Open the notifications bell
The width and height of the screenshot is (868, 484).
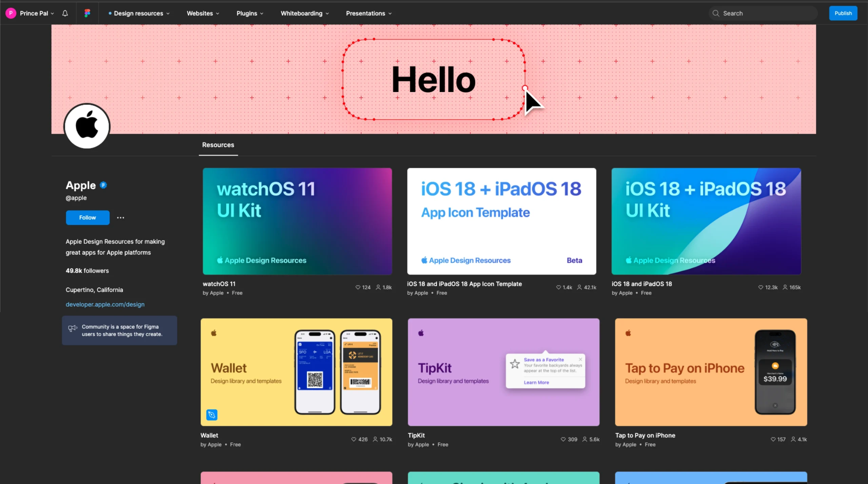[x=65, y=13]
